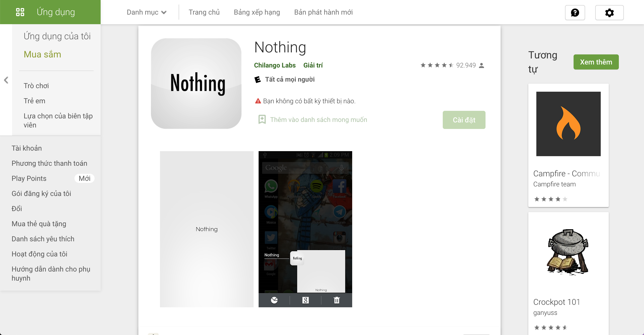Open the Campfire app flame icon

pos(568,124)
